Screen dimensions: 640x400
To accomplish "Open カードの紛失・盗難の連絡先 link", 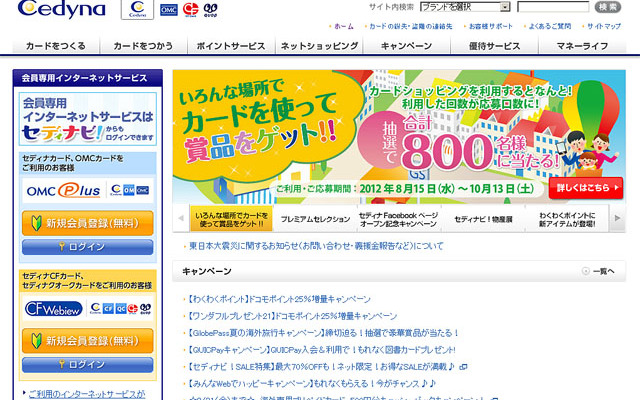I will [411, 27].
